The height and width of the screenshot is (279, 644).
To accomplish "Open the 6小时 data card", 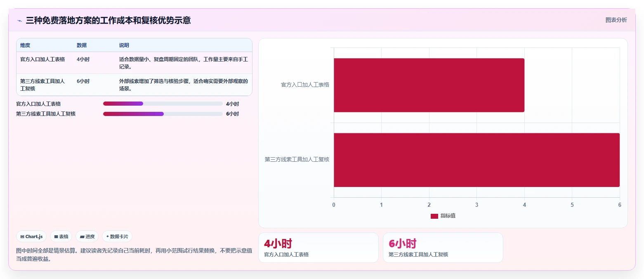I will [x=443, y=248].
